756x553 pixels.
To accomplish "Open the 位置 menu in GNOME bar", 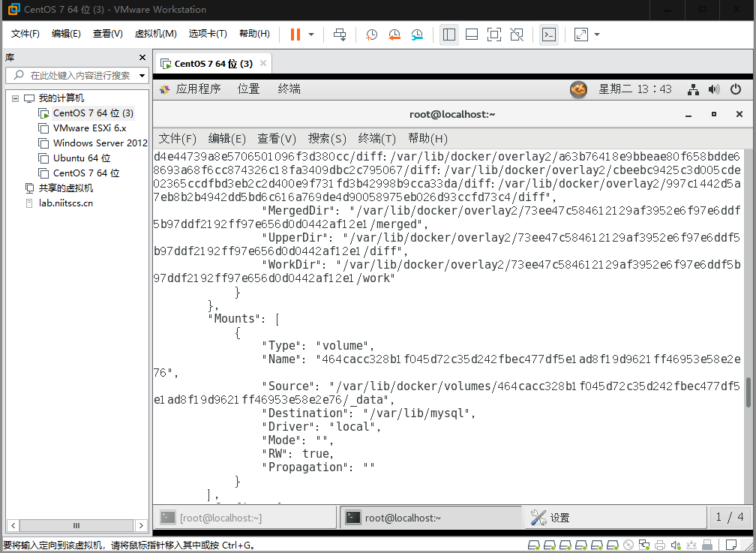I will point(249,89).
